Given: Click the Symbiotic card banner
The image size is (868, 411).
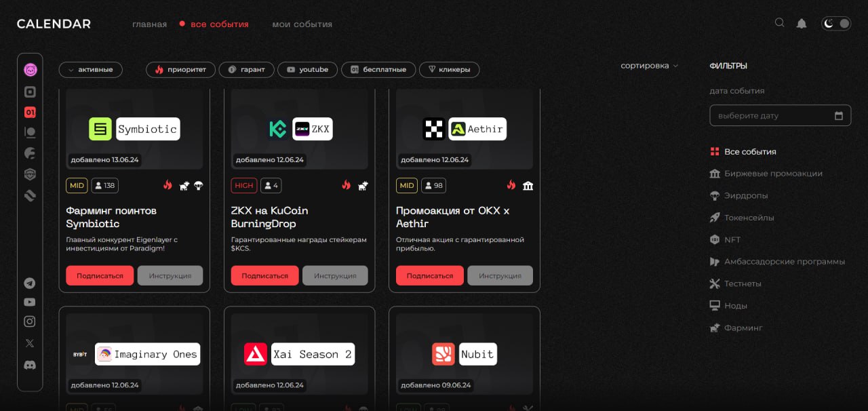Looking at the screenshot, I should pyautogui.click(x=134, y=129).
